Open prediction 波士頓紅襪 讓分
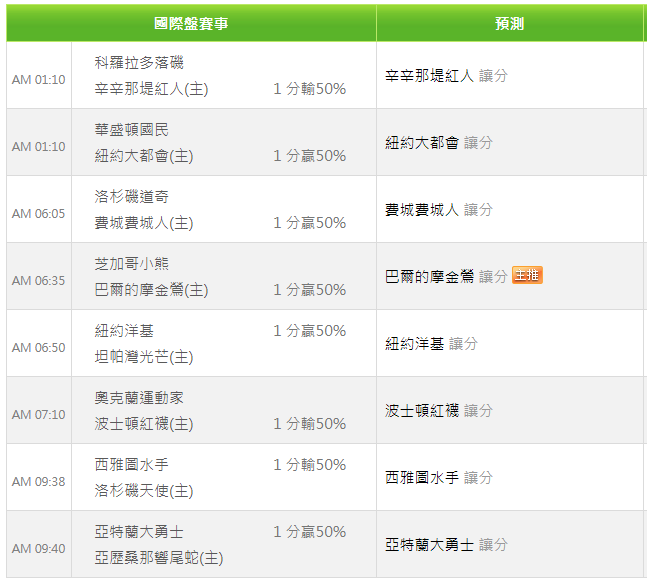 click(439, 411)
